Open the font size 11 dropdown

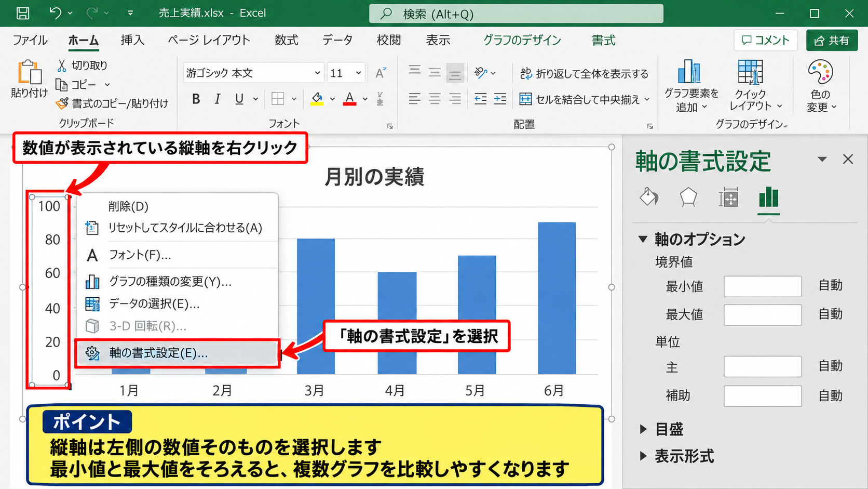[358, 73]
